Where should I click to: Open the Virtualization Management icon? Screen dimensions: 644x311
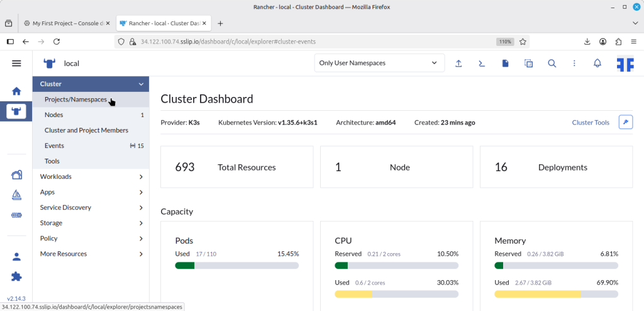click(x=16, y=215)
